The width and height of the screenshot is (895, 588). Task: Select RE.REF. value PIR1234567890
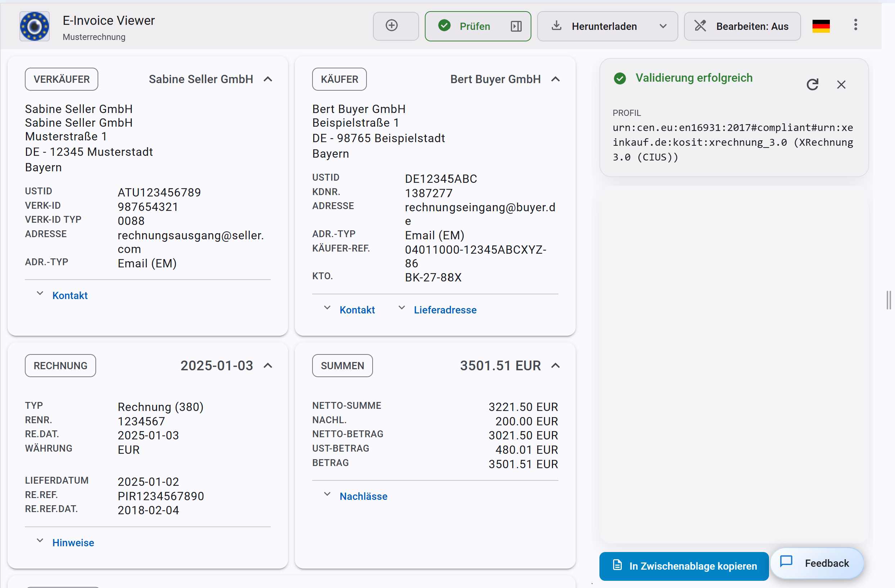[x=161, y=496]
